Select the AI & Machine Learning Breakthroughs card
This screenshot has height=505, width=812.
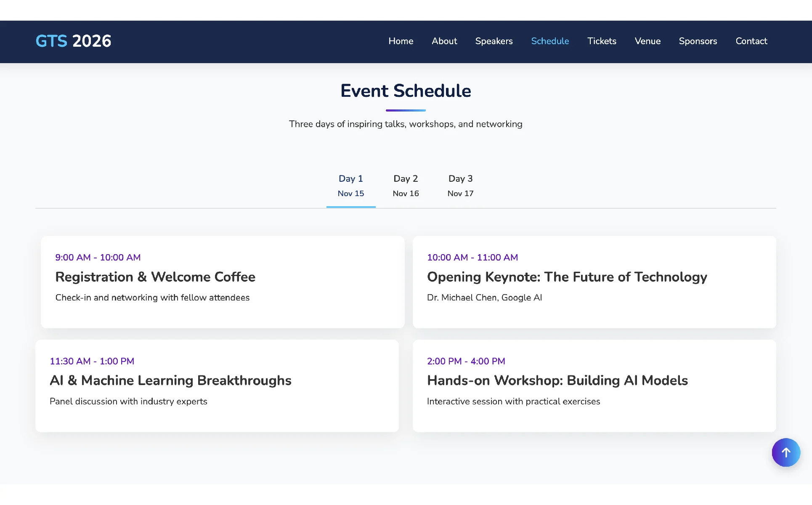pyautogui.click(x=217, y=385)
